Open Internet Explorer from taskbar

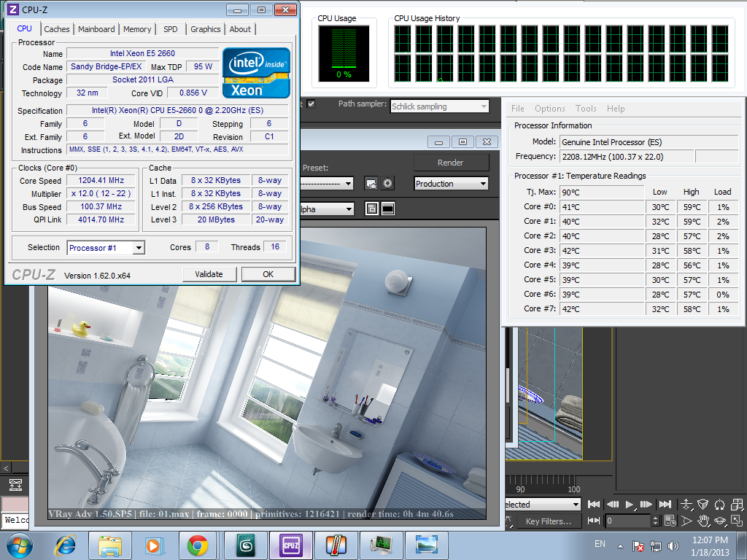coord(65,545)
